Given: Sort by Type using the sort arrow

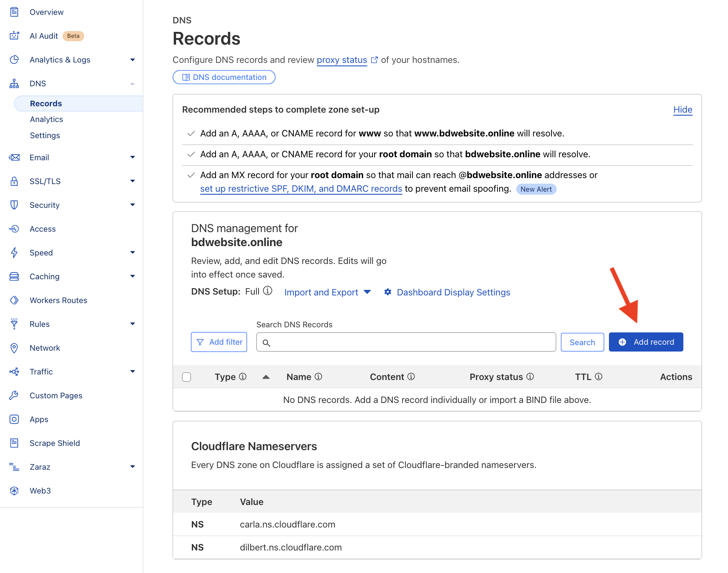Looking at the screenshot, I should tap(266, 377).
